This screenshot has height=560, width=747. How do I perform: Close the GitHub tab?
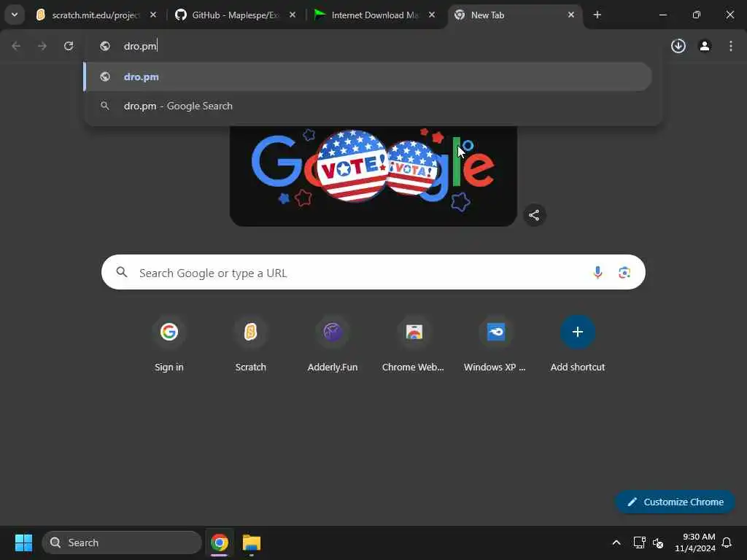[x=293, y=15]
